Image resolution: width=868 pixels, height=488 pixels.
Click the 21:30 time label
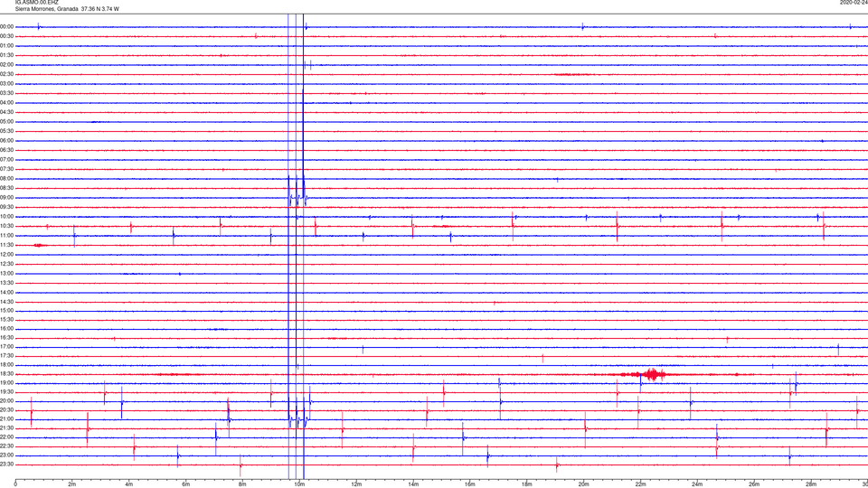7,428
